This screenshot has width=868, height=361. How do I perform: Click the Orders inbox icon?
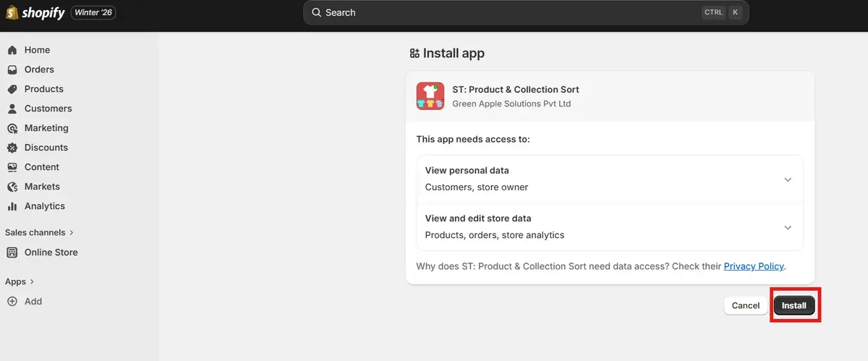12,69
